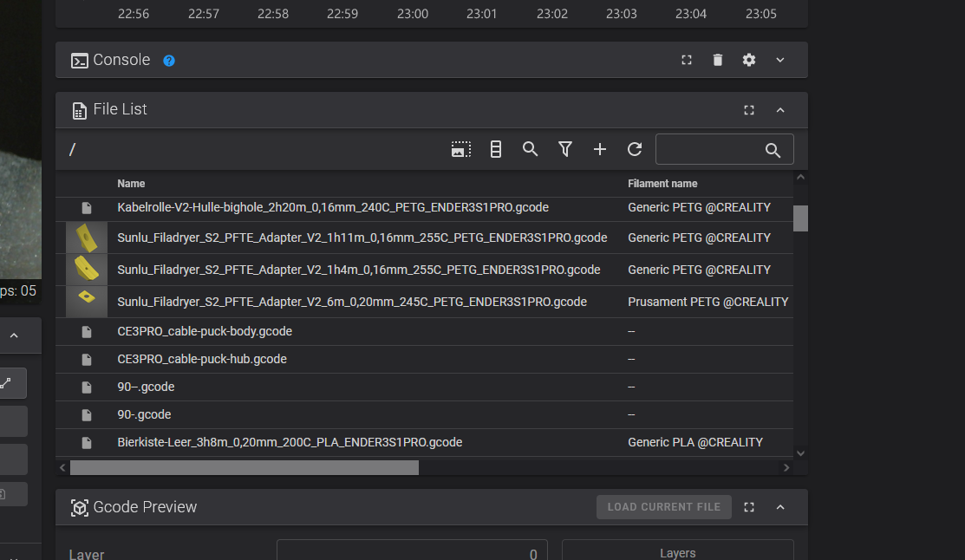
Task: Click file icon of Bierkiste-Leer gcode
Action: (87, 442)
